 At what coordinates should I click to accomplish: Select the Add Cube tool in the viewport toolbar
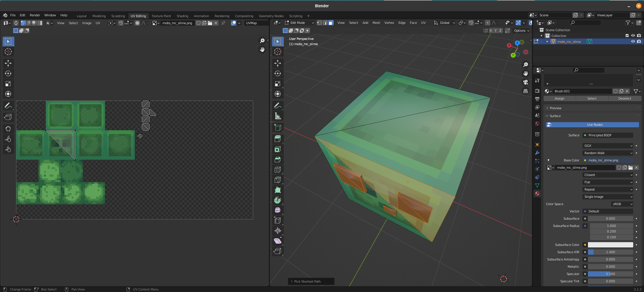coord(278,127)
